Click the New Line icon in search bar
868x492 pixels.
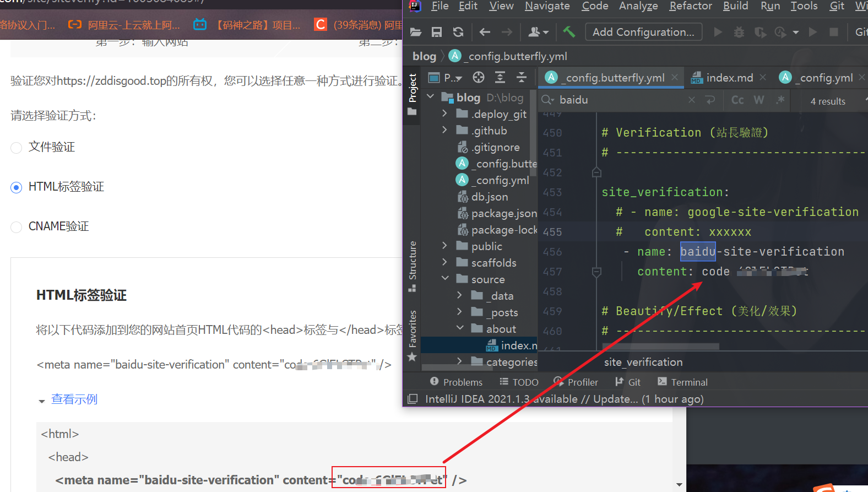point(710,100)
